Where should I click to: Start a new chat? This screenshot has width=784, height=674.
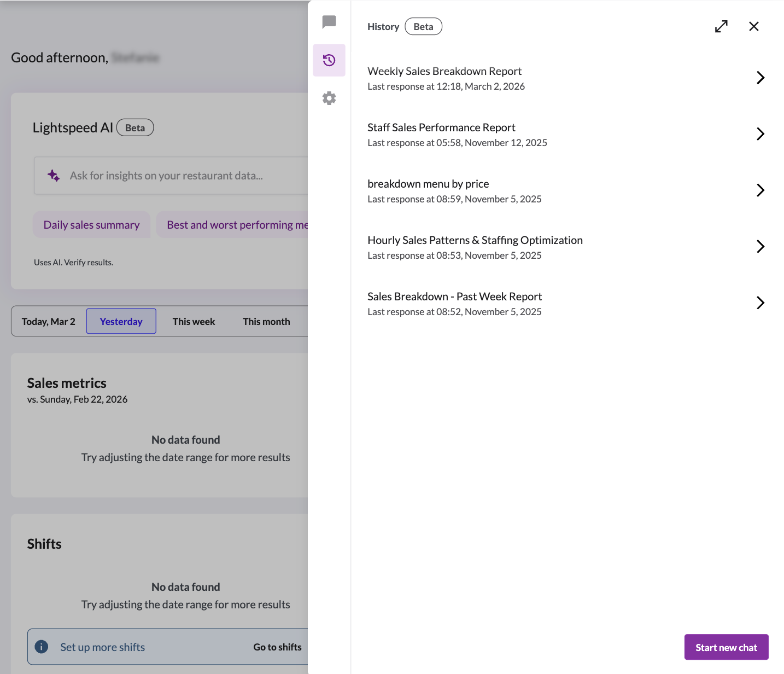[726, 647]
